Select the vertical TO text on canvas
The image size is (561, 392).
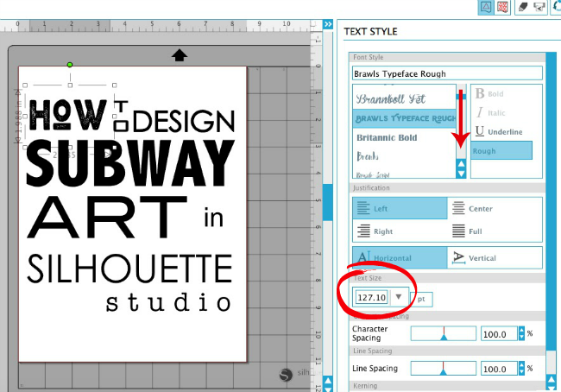(x=121, y=116)
